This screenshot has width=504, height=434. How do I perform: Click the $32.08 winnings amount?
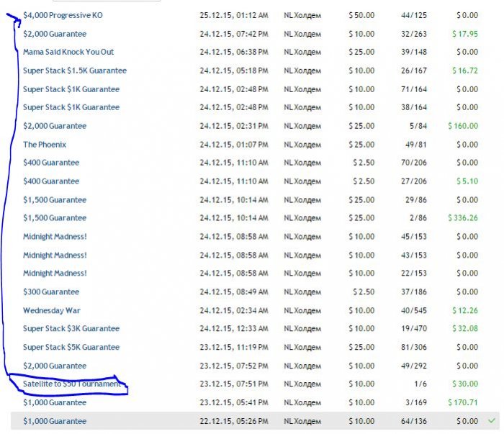point(465,328)
